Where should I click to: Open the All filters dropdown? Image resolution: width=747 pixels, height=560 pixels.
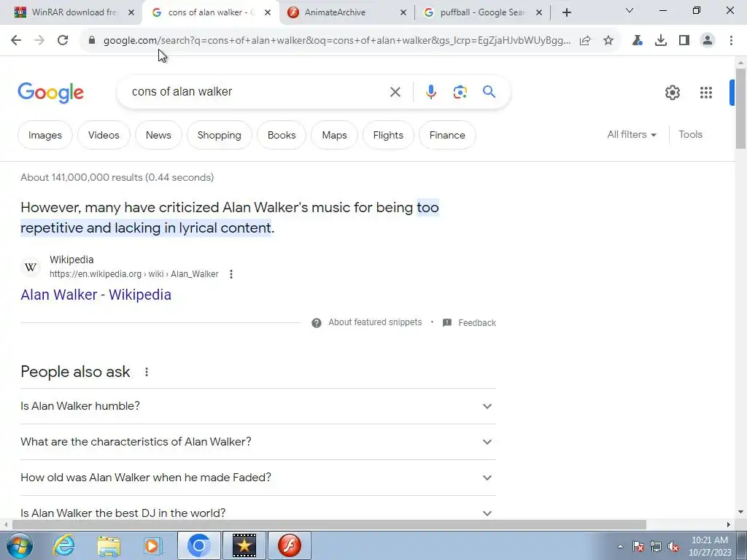tap(632, 135)
